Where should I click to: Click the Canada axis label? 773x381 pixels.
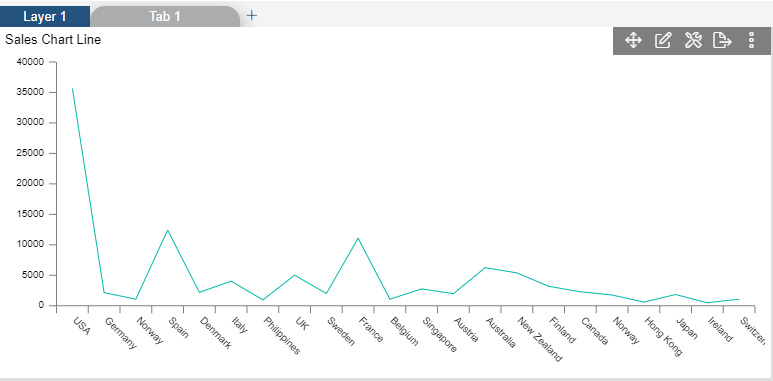tap(595, 331)
